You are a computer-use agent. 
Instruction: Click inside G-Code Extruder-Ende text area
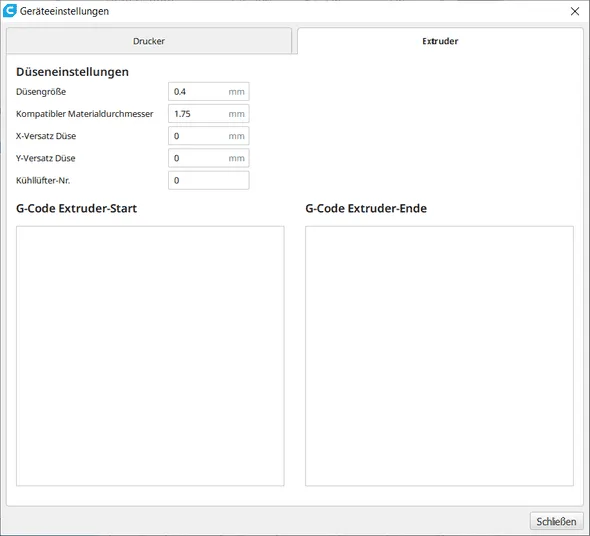[439, 356]
